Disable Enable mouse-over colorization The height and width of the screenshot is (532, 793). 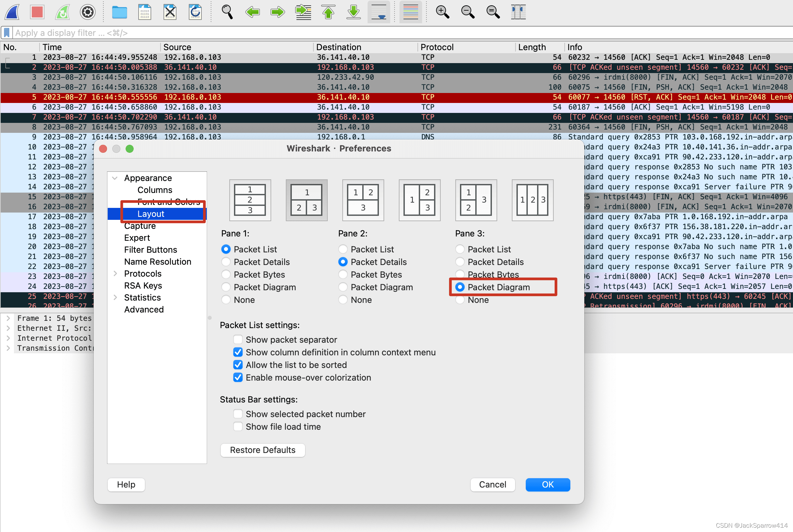pyautogui.click(x=238, y=378)
